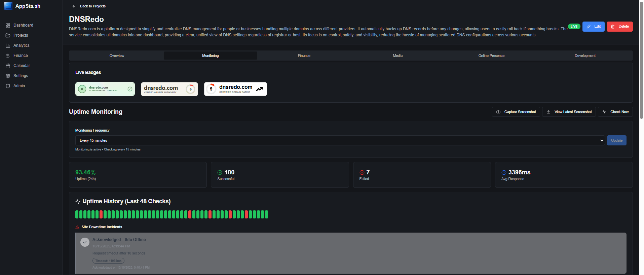Click 'Request timeout after 10 seconds' text
This screenshot has width=644, height=275.
119,253
